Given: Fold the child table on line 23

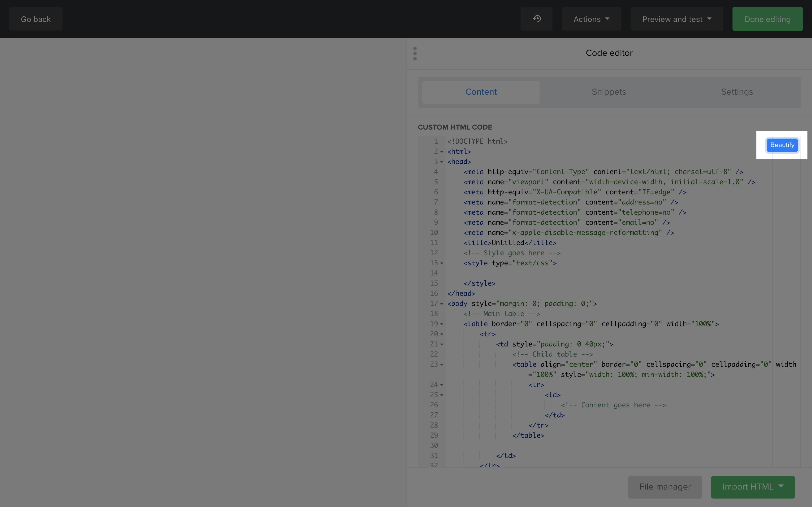Looking at the screenshot, I should click(x=442, y=365).
